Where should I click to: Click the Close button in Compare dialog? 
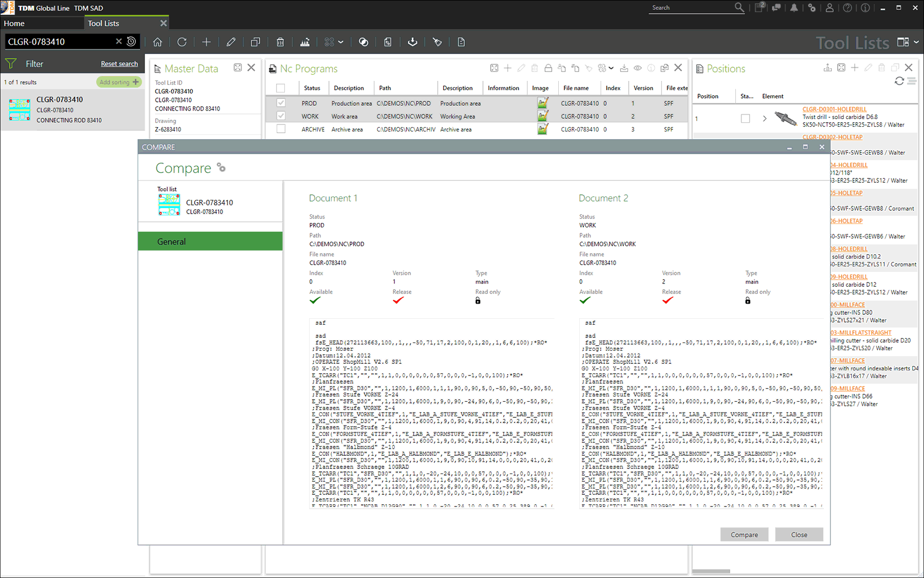[799, 535]
